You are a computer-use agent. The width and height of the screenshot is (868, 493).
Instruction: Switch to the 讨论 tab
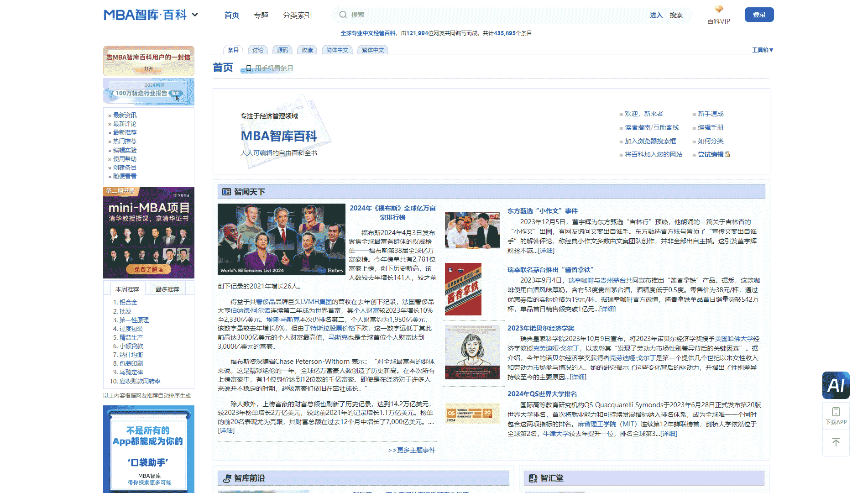pos(258,50)
